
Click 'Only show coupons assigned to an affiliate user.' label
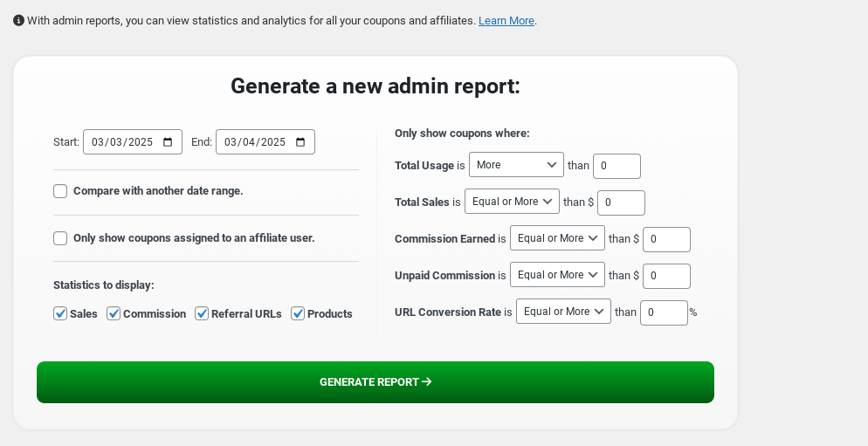point(194,238)
